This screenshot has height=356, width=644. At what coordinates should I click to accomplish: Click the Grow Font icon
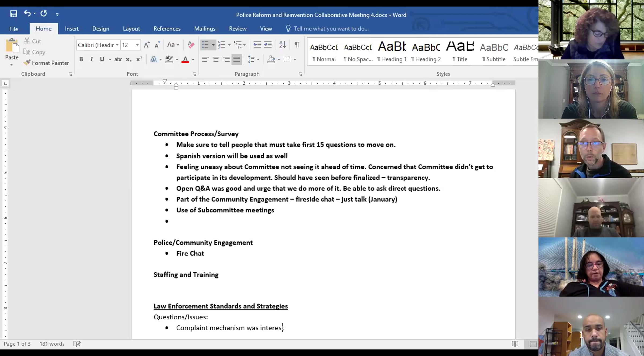point(147,45)
